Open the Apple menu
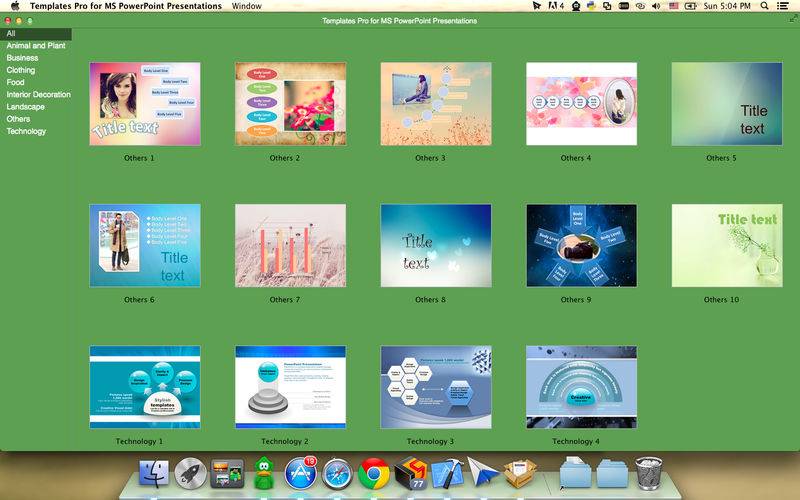The height and width of the screenshot is (500, 800). pyautogui.click(x=15, y=6)
